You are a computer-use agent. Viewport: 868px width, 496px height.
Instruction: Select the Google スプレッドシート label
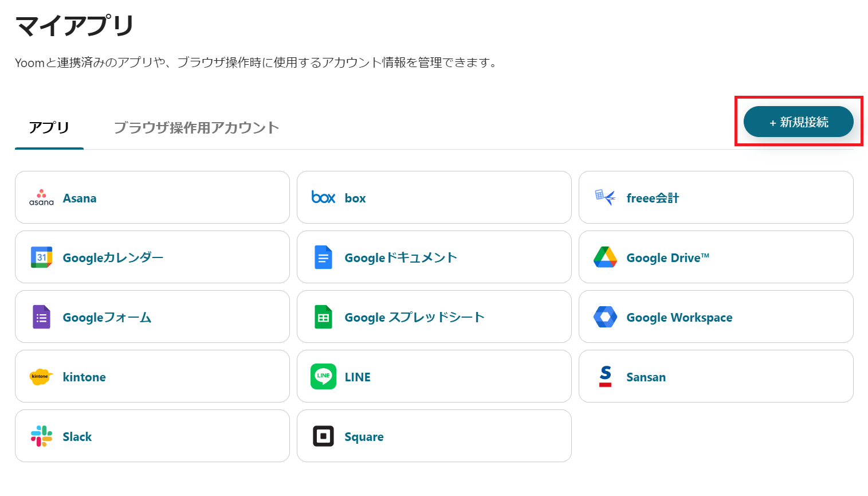[x=414, y=318]
